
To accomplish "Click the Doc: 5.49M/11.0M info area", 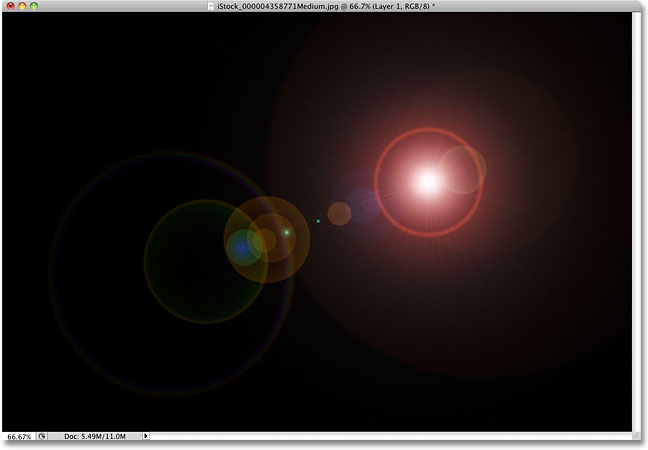I will tap(95, 436).
